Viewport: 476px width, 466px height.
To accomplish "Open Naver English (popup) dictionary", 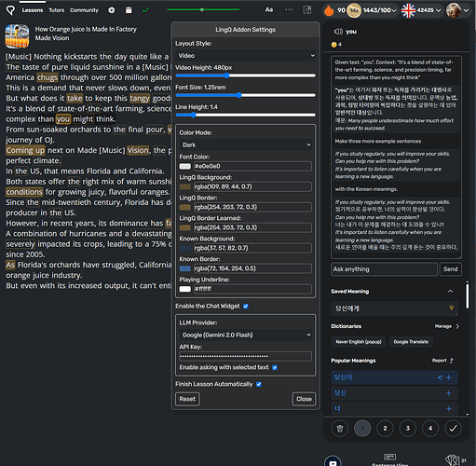I will (x=359, y=342).
